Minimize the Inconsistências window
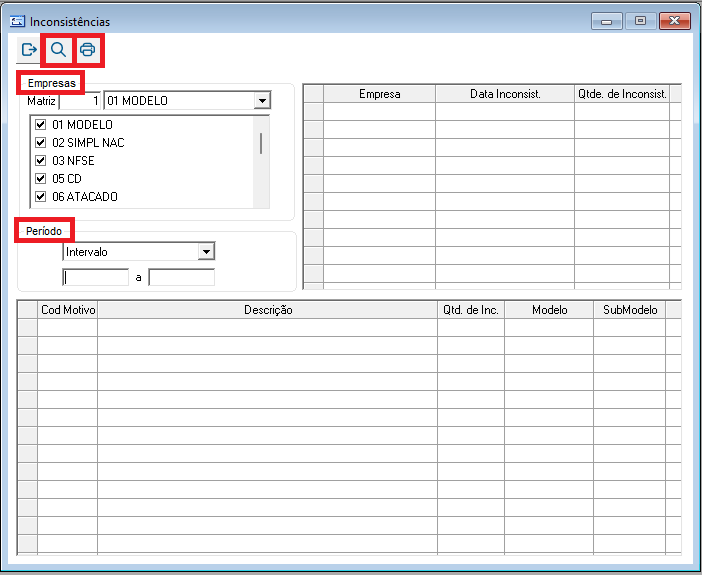Image resolution: width=702 pixels, height=575 pixels. [607, 21]
